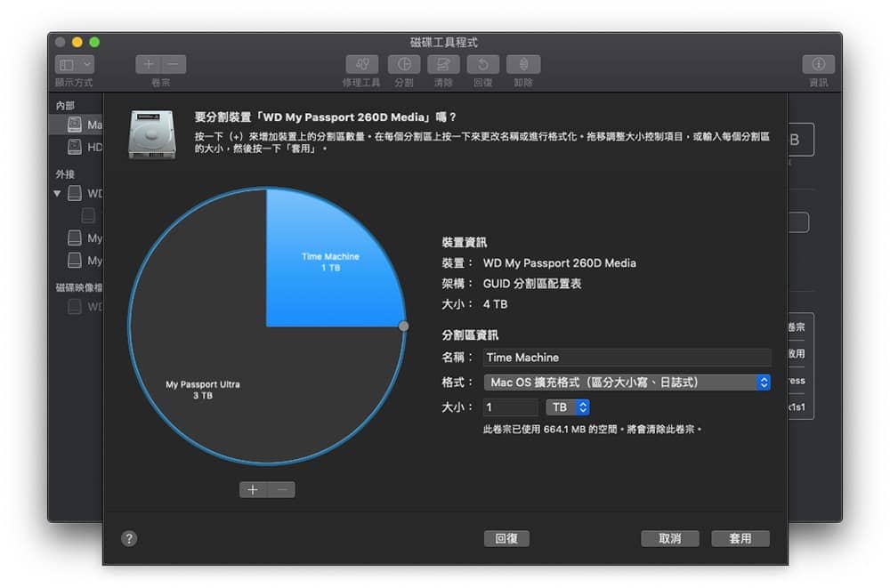Click the First Aid (修理工具) toolbar icon

point(361,64)
